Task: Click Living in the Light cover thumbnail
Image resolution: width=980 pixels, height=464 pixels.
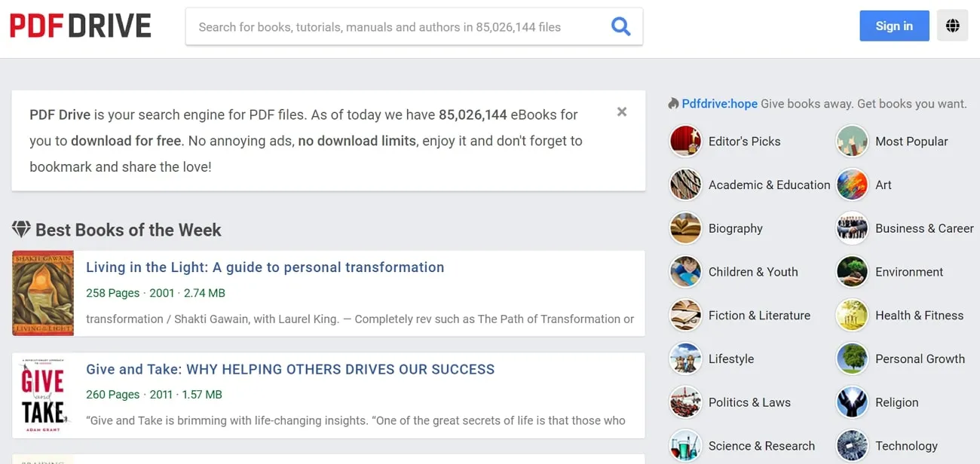Action: pyautogui.click(x=43, y=293)
